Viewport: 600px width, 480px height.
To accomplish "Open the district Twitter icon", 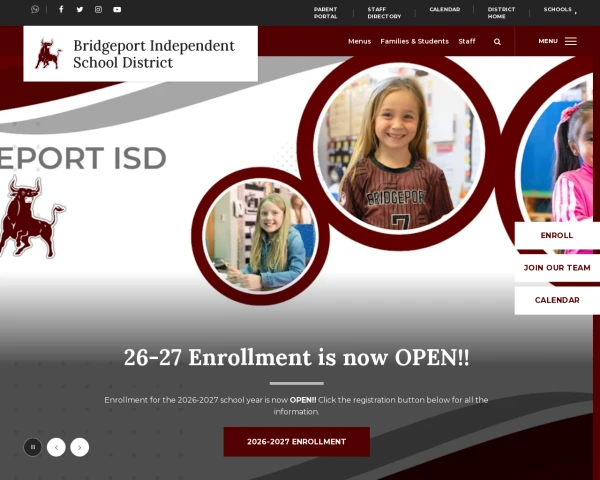I will [80, 10].
